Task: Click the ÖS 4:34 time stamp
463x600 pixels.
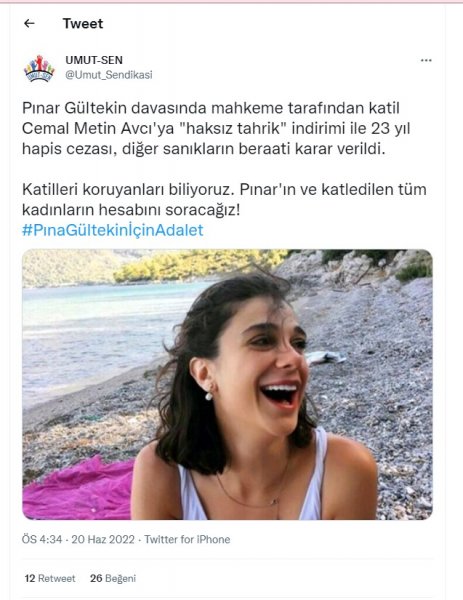Action: [x=42, y=540]
